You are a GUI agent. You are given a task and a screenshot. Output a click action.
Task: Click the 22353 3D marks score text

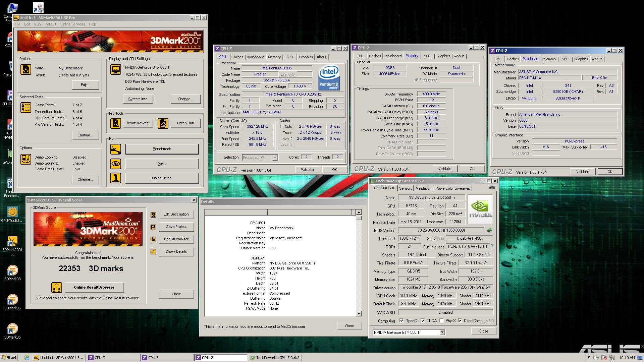point(91,268)
